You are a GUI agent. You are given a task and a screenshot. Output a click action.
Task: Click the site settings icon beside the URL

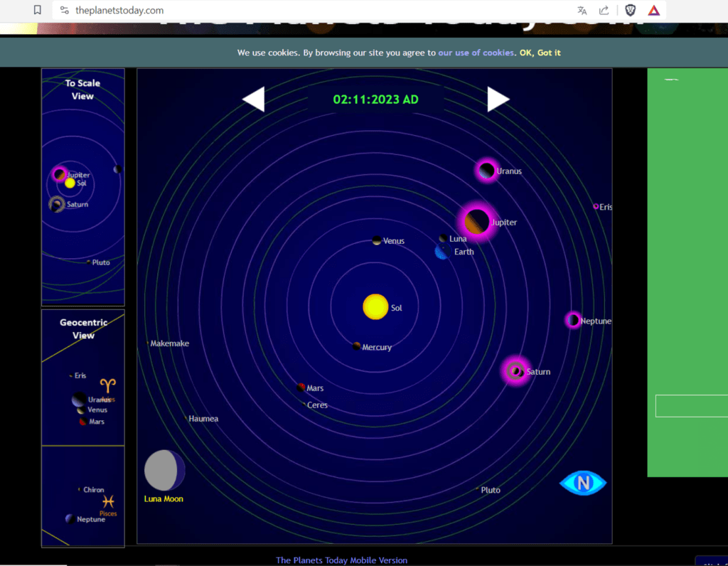point(65,10)
